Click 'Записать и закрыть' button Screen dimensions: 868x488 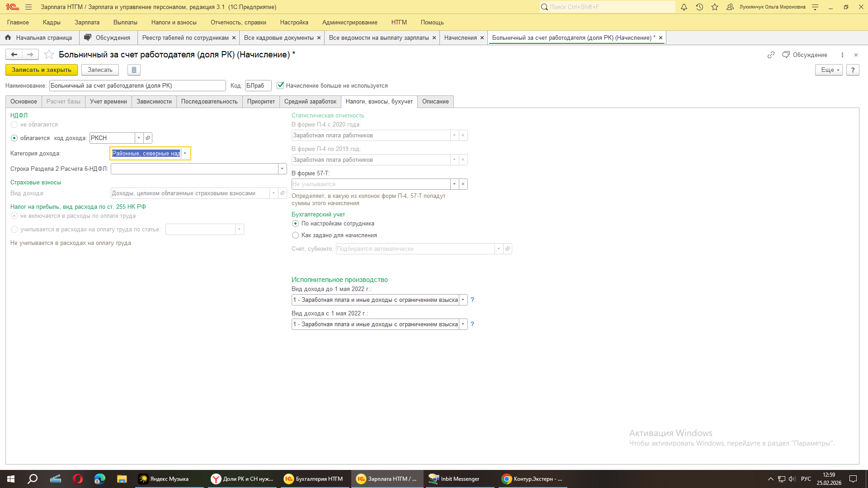point(41,70)
